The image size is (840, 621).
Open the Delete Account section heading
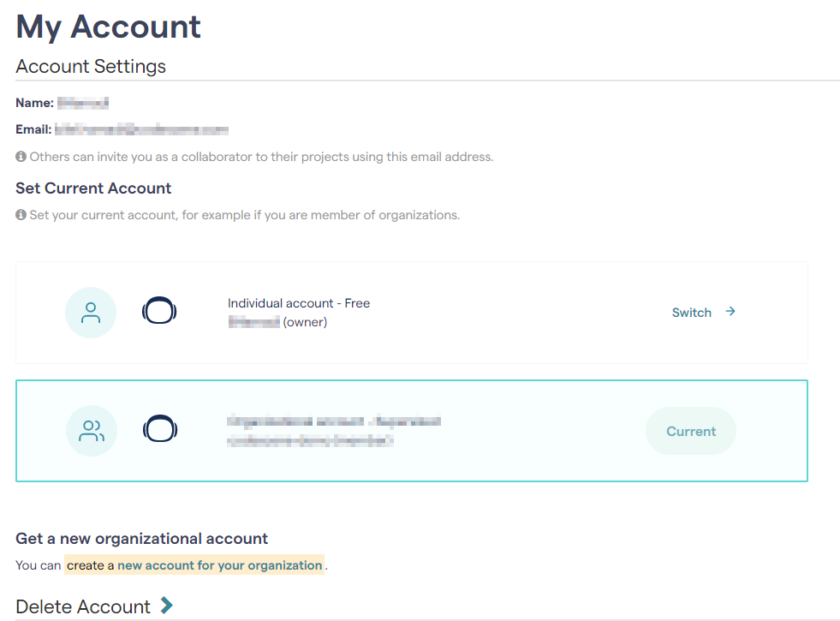coord(83,606)
